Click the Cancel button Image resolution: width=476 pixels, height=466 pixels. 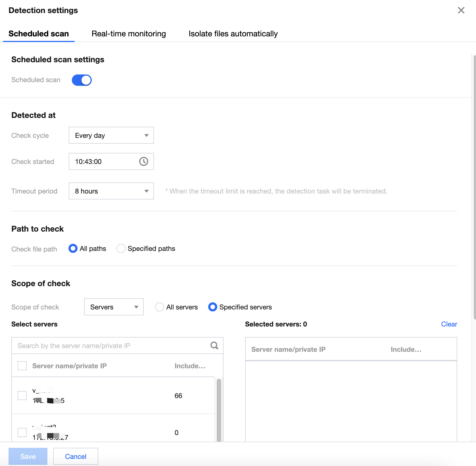pos(76,457)
